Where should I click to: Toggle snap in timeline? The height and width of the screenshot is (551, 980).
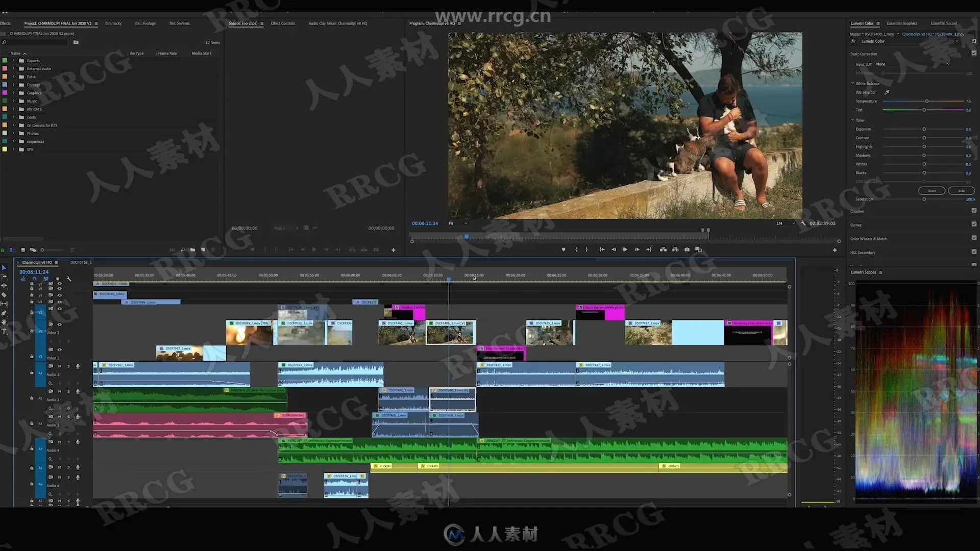34,279
